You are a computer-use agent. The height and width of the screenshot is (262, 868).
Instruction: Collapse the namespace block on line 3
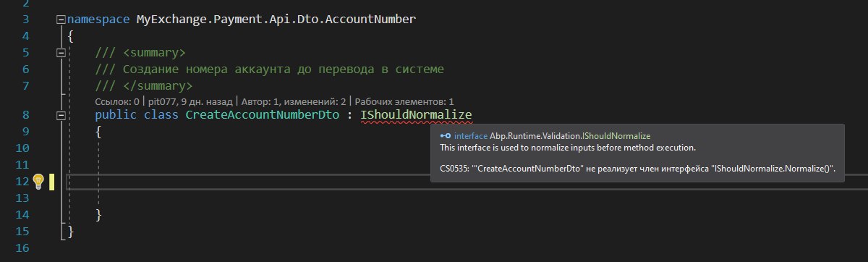tap(61, 20)
